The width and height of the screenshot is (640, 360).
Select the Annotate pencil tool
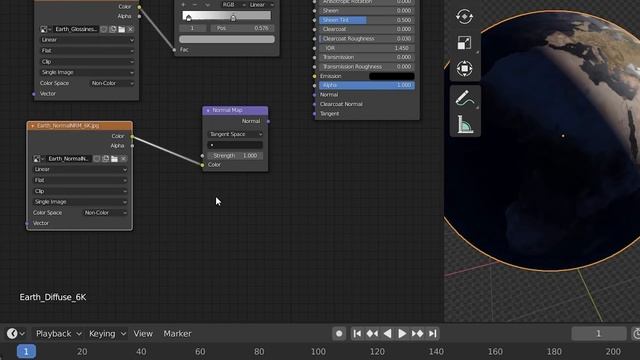[x=465, y=98]
